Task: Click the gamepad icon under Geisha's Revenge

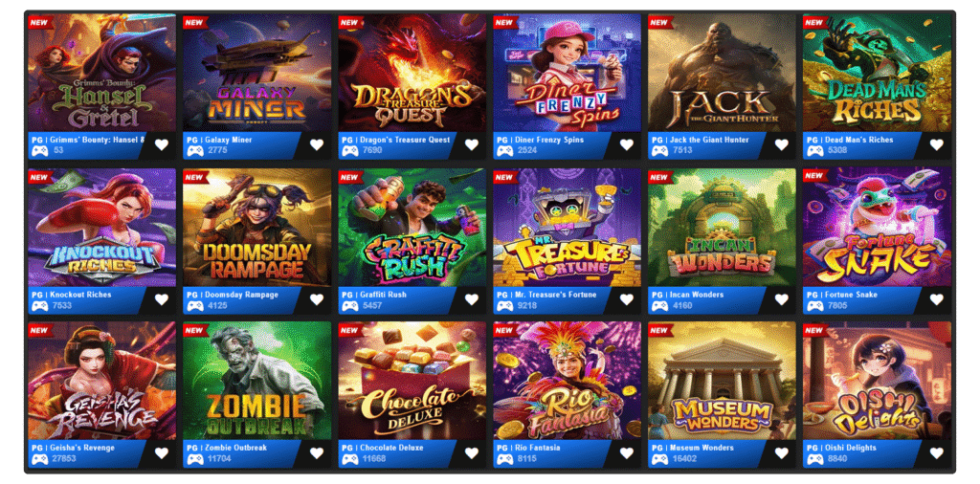Action: [x=39, y=460]
